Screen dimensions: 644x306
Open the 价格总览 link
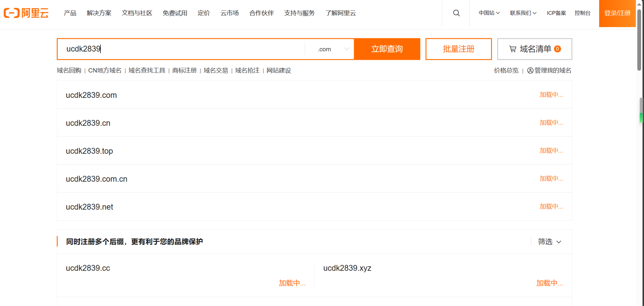tap(506, 70)
